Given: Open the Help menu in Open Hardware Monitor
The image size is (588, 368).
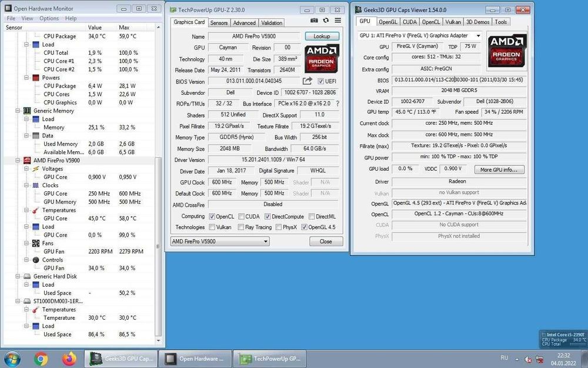Looking at the screenshot, I should (x=71, y=18).
